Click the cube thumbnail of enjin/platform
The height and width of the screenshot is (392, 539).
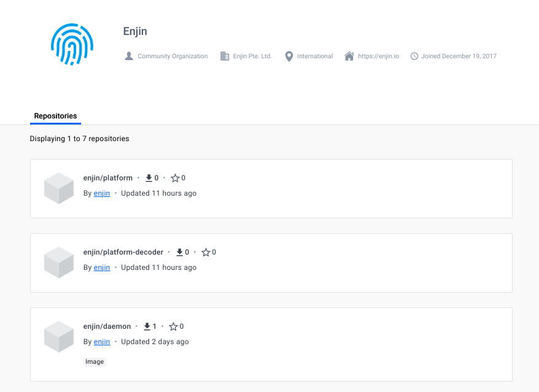click(x=59, y=188)
